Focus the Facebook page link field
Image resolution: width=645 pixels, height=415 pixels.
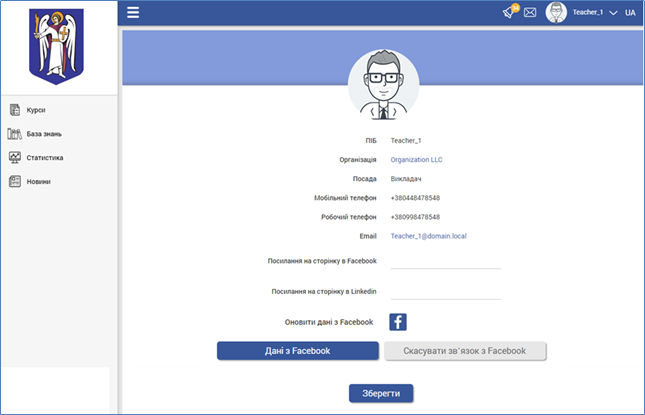[x=445, y=261]
